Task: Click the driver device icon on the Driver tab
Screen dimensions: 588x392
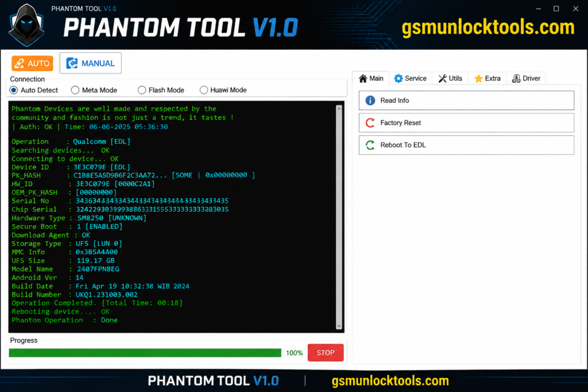Action: point(516,78)
